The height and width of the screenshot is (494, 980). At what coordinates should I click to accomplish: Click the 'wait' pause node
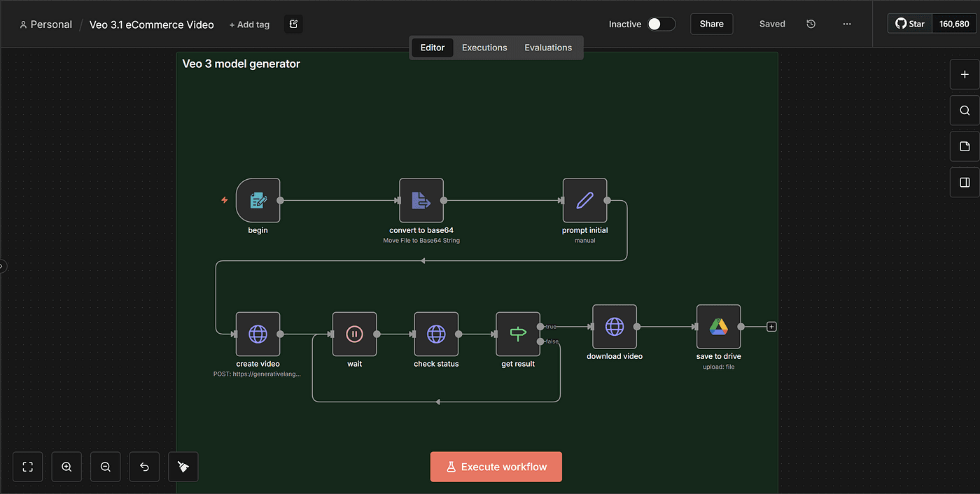click(354, 334)
